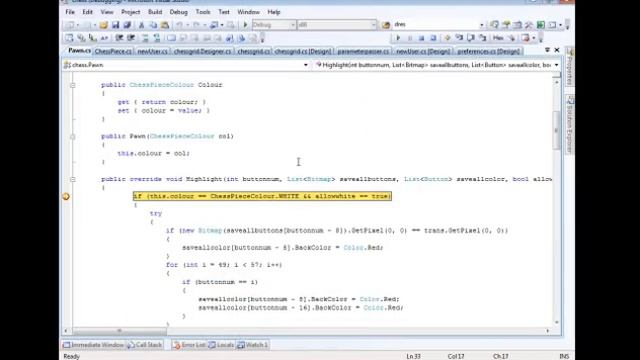Toggle Hex display on debug toolbar
The image size is (640, 360).
coord(498,38)
